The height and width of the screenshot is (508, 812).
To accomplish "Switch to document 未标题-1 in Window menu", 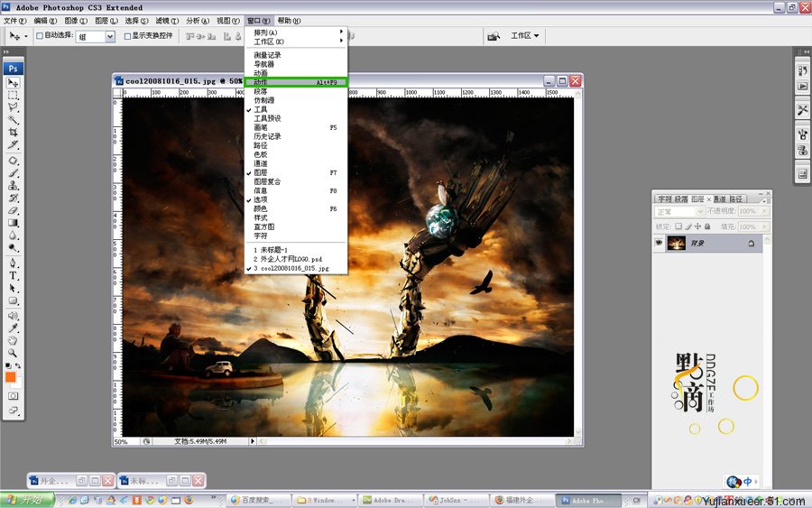I will (296, 250).
